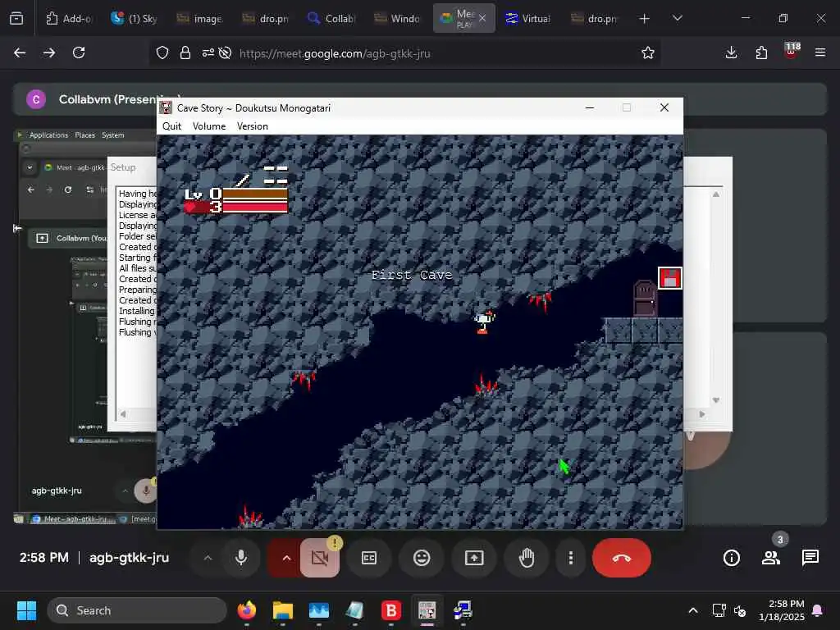Open Firefox extensions puzzle icon
The image size is (840, 630).
coord(761,52)
